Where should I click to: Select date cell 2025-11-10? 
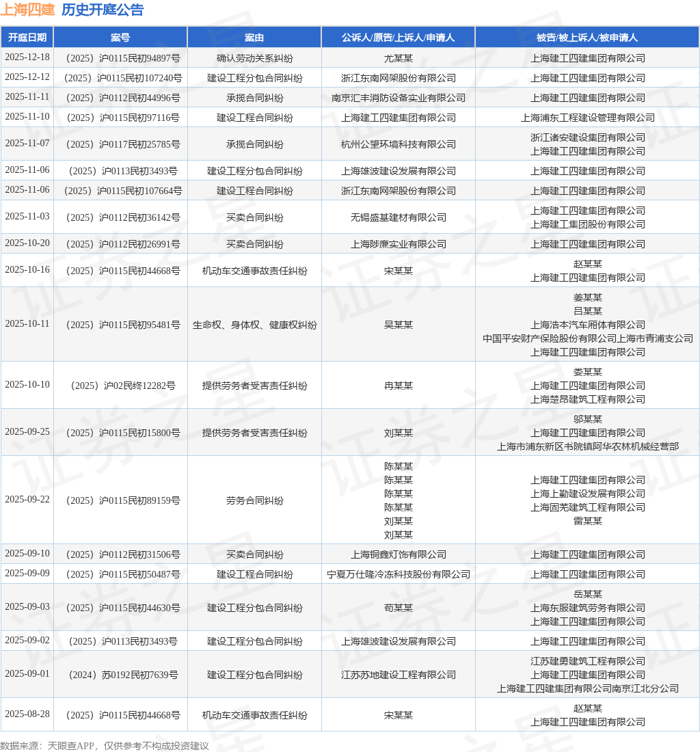pyautogui.click(x=27, y=116)
